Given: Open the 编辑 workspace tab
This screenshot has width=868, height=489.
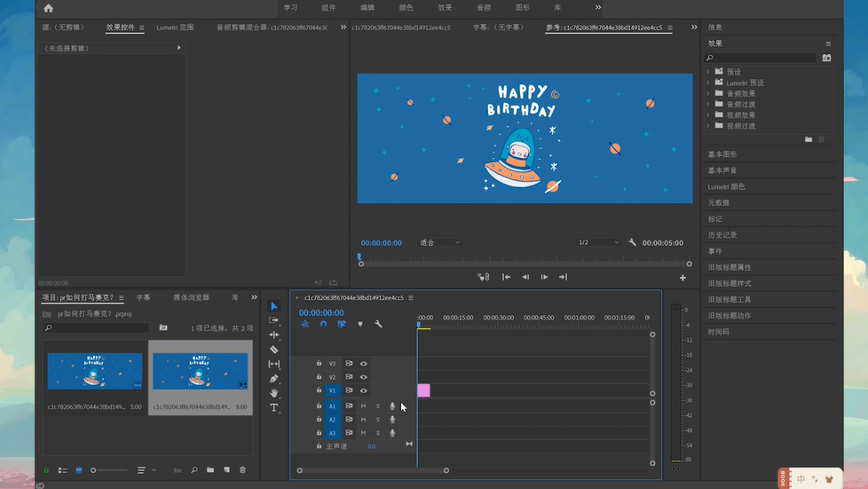Looking at the screenshot, I should click(x=367, y=8).
